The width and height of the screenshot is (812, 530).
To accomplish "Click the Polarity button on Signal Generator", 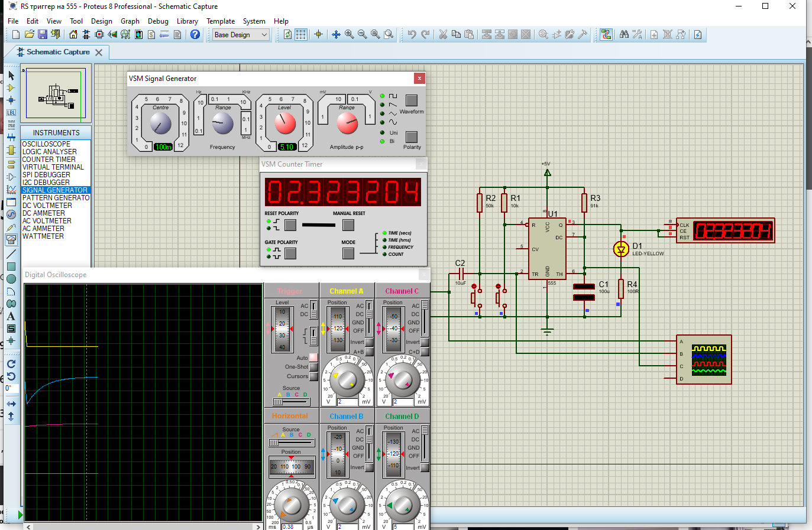I will [x=412, y=136].
